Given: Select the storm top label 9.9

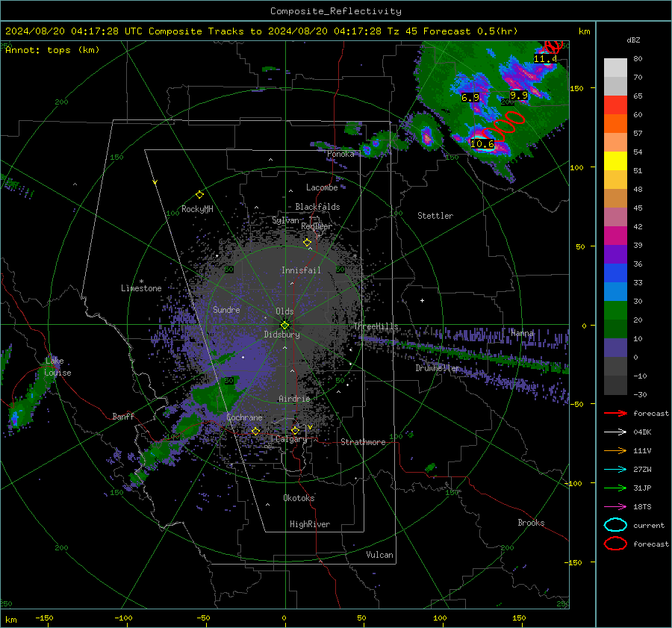Looking at the screenshot, I should 519,95.
